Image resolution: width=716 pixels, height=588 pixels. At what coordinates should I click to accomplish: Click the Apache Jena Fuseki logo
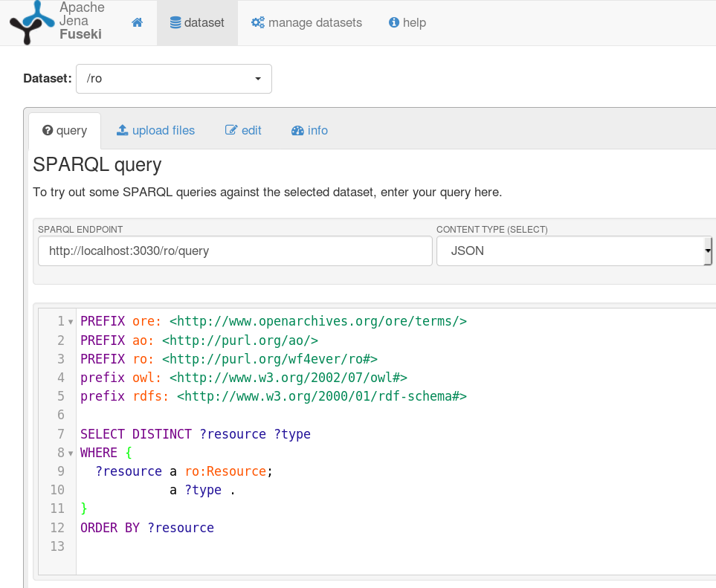click(31, 22)
